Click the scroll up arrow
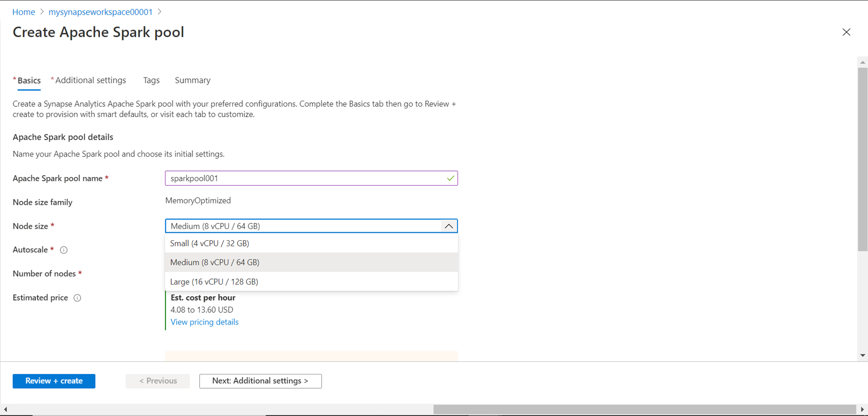 [x=862, y=62]
